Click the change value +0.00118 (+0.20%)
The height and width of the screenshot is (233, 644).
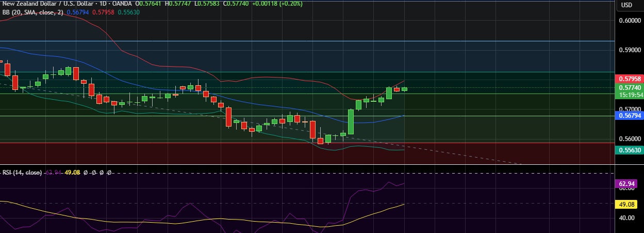click(x=277, y=4)
